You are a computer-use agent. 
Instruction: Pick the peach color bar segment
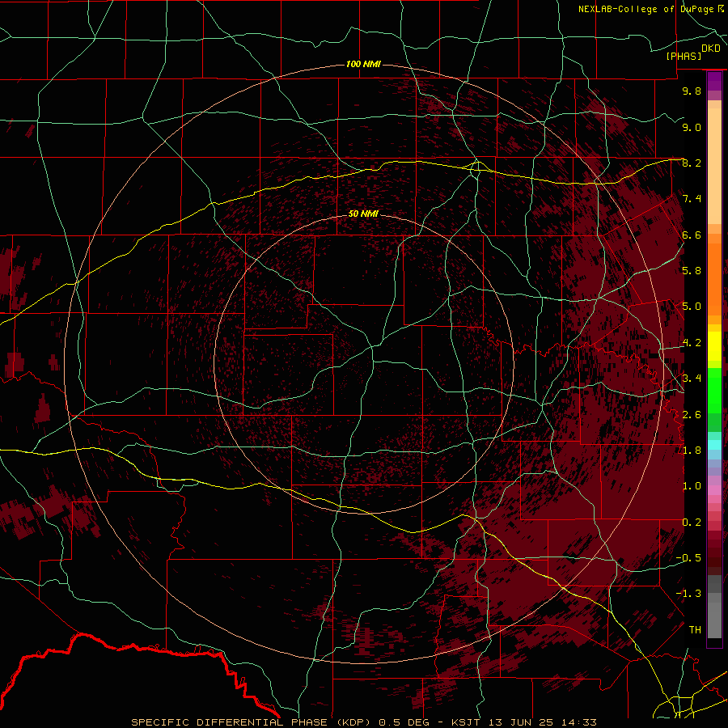coord(714,166)
